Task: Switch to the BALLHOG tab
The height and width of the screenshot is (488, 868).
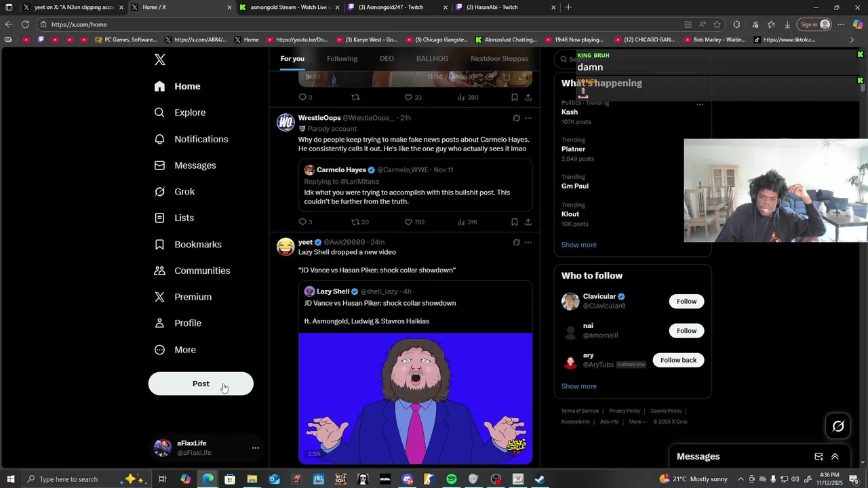Action: (432, 58)
